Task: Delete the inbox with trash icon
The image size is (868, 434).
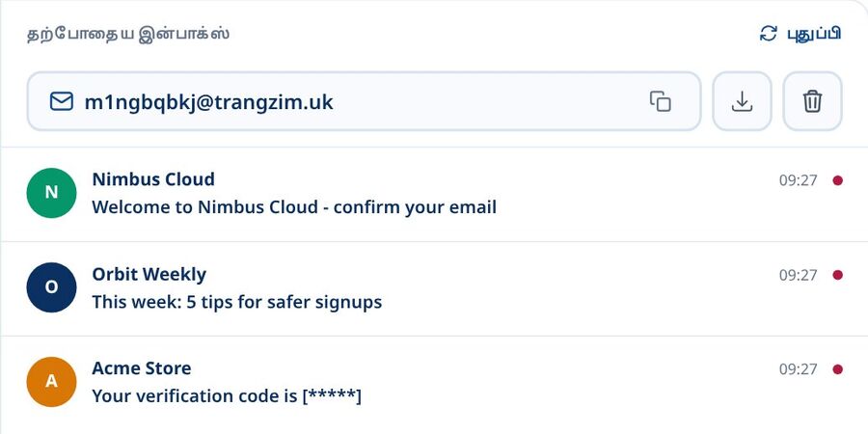Action: coord(812,101)
